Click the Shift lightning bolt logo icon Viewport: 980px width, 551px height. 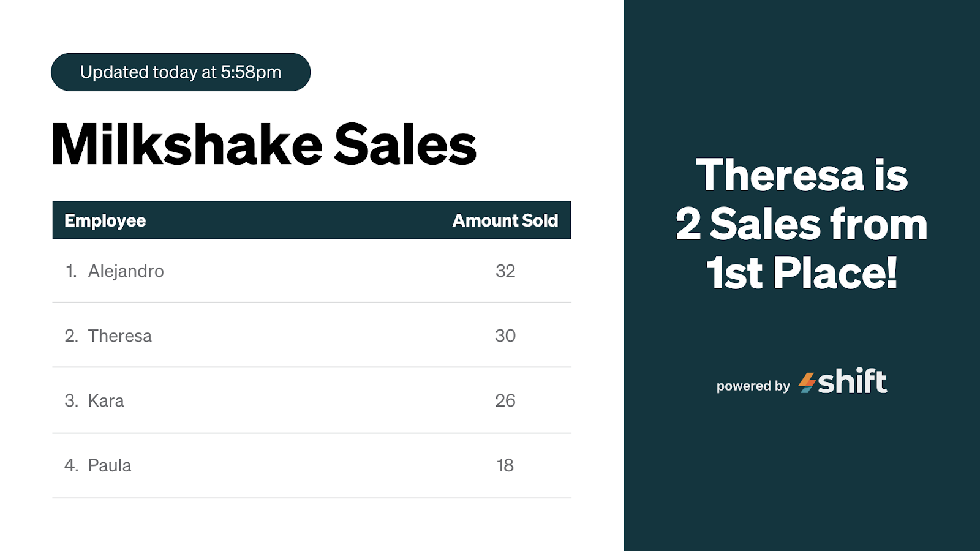coord(807,383)
